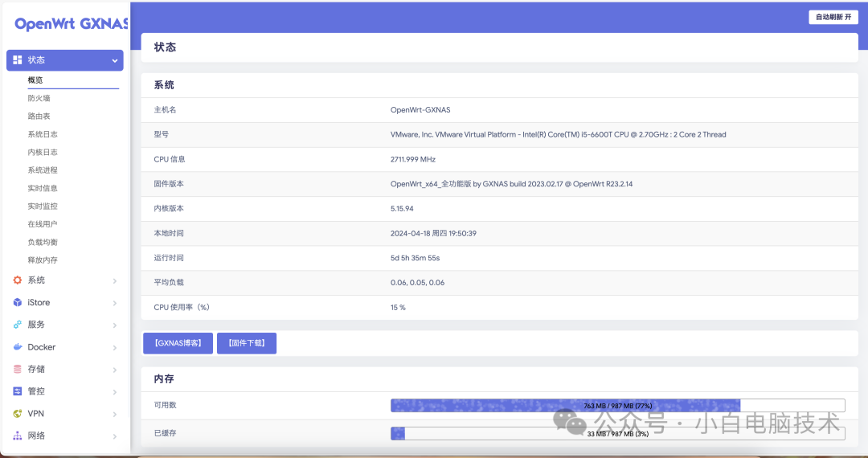
Task: Select the VMware Virtual Platform model text
Action: (558, 134)
